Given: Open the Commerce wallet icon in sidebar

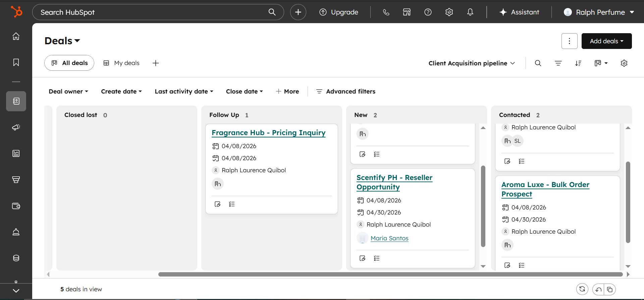Looking at the screenshot, I should pos(16,206).
